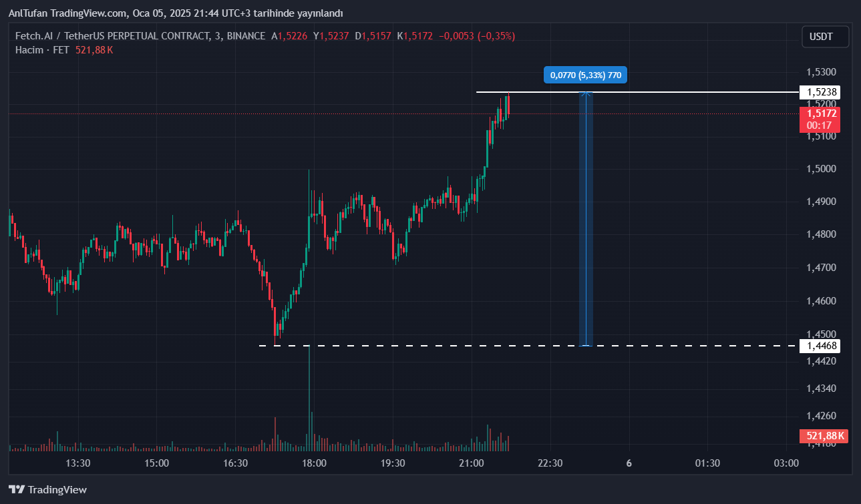861x504 pixels.
Task: Click the 13:30 time axis label
Action: [x=77, y=463]
